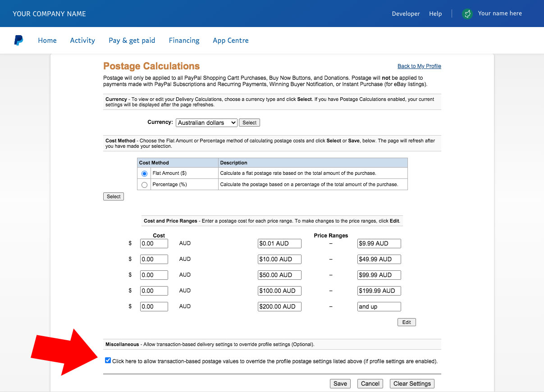
Task: Click the $9.99 AUD price range field
Action: coord(379,243)
